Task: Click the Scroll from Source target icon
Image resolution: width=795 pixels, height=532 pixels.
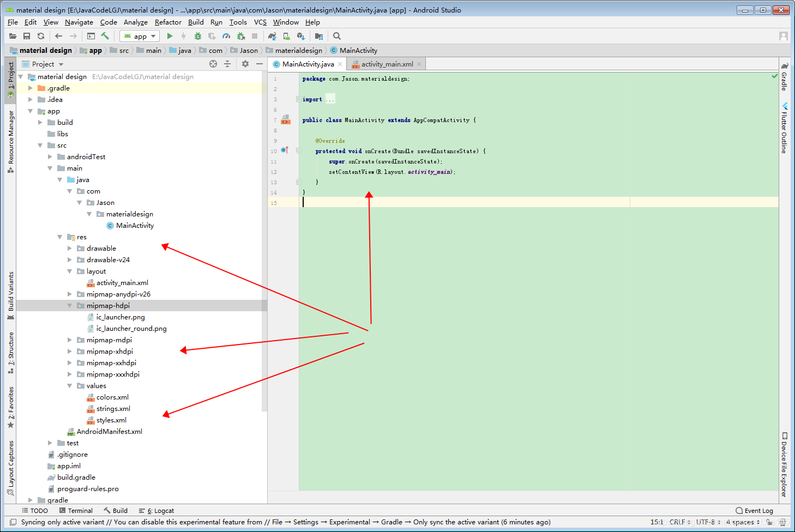Action: pyautogui.click(x=213, y=64)
